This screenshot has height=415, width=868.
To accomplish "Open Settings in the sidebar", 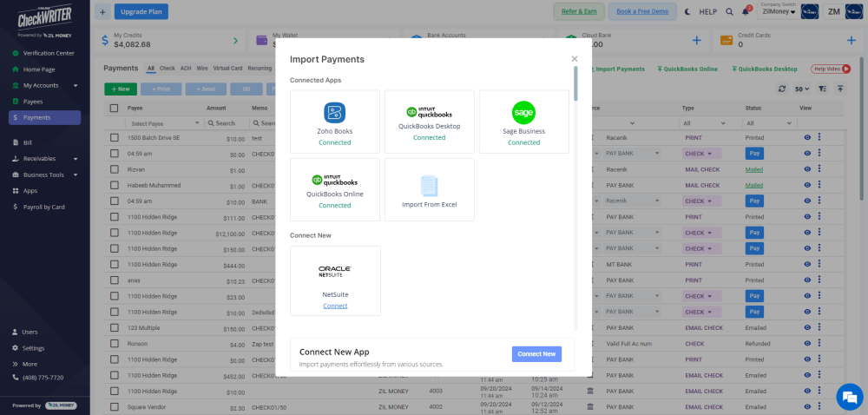I will 33,348.
